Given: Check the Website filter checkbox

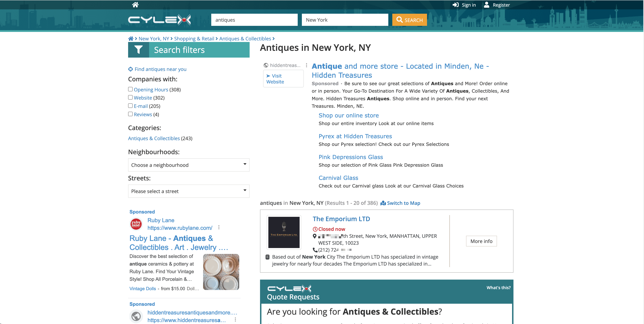Looking at the screenshot, I should 130,97.
